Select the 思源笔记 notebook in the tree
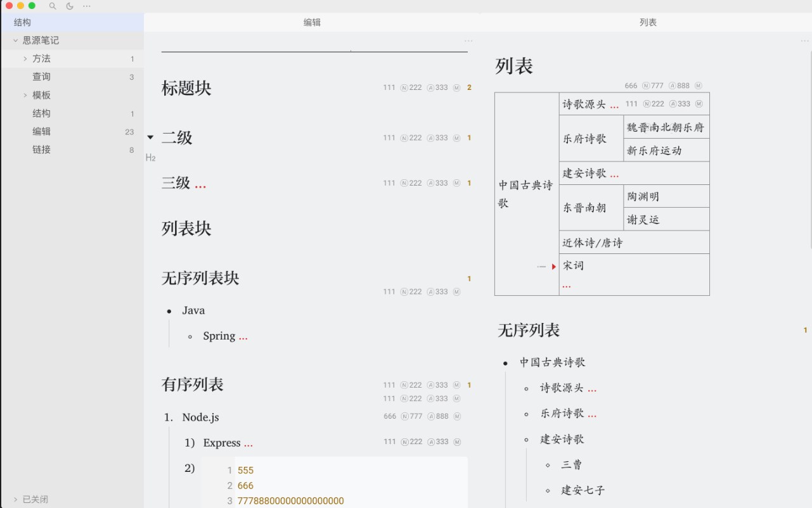 [x=41, y=40]
